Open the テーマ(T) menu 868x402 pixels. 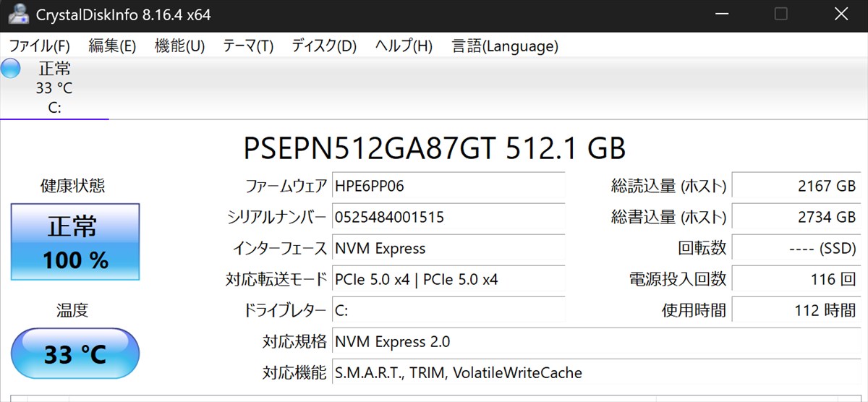(248, 46)
